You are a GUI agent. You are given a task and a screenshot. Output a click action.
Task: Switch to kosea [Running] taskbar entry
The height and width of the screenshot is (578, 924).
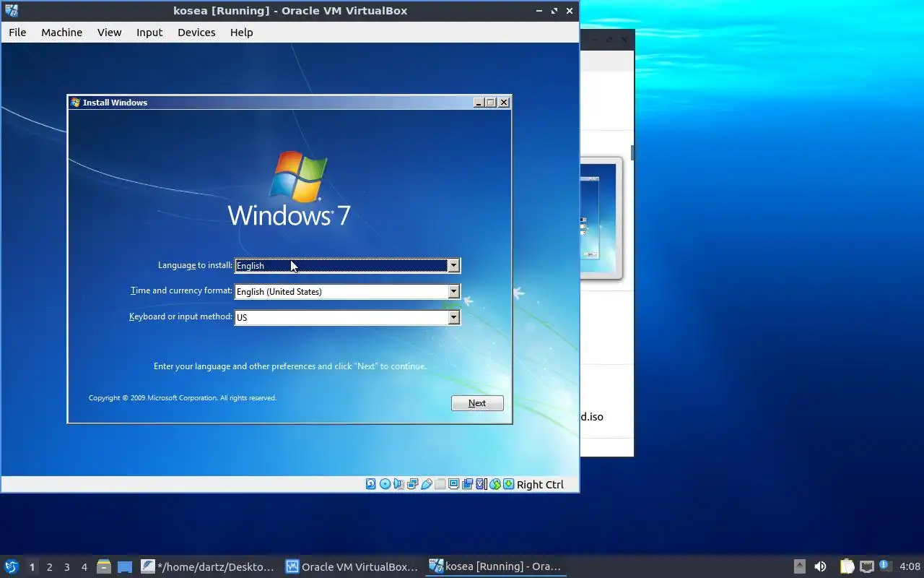[x=496, y=566]
